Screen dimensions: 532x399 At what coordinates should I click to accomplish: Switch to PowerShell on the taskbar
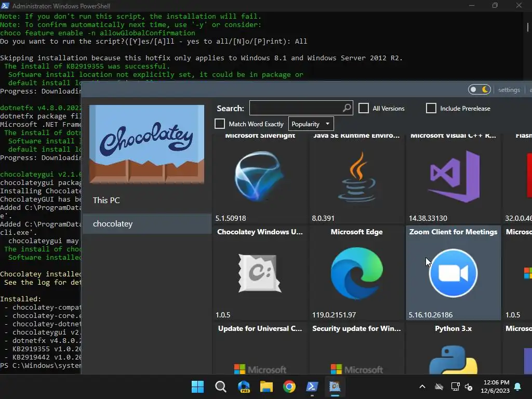click(312, 387)
